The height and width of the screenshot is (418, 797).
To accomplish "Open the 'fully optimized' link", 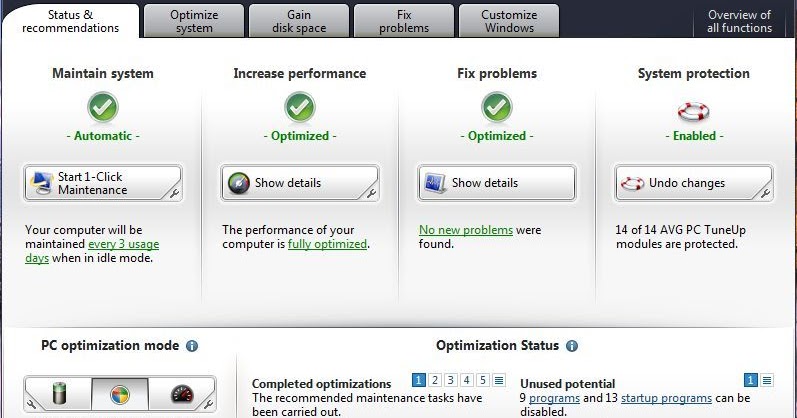I will tap(327, 244).
